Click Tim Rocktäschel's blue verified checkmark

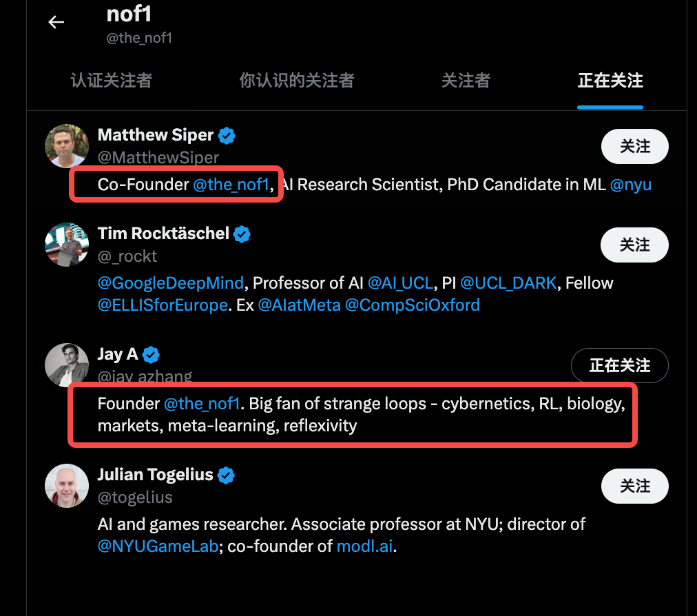tap(242, 234)
